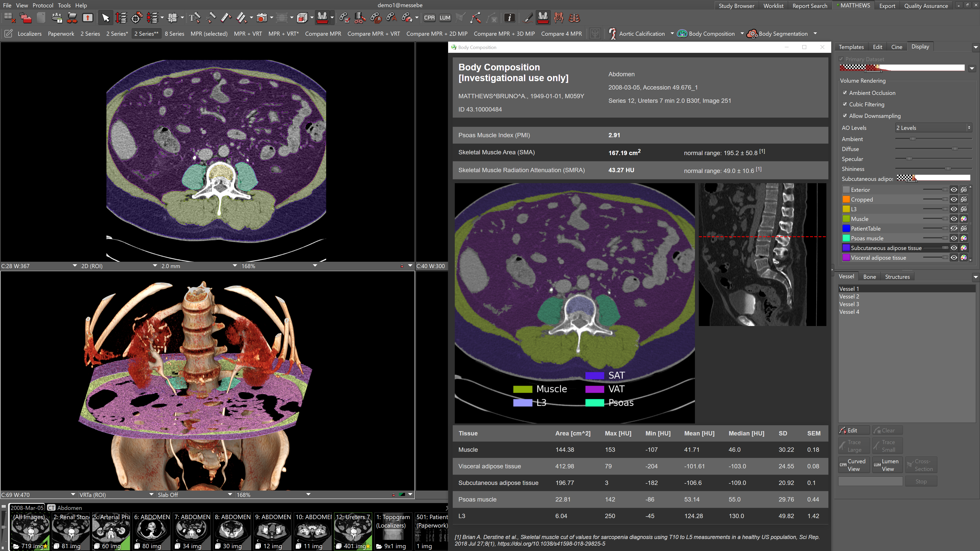
Task: Click the Curved View button
Action: tap(854, 465)
